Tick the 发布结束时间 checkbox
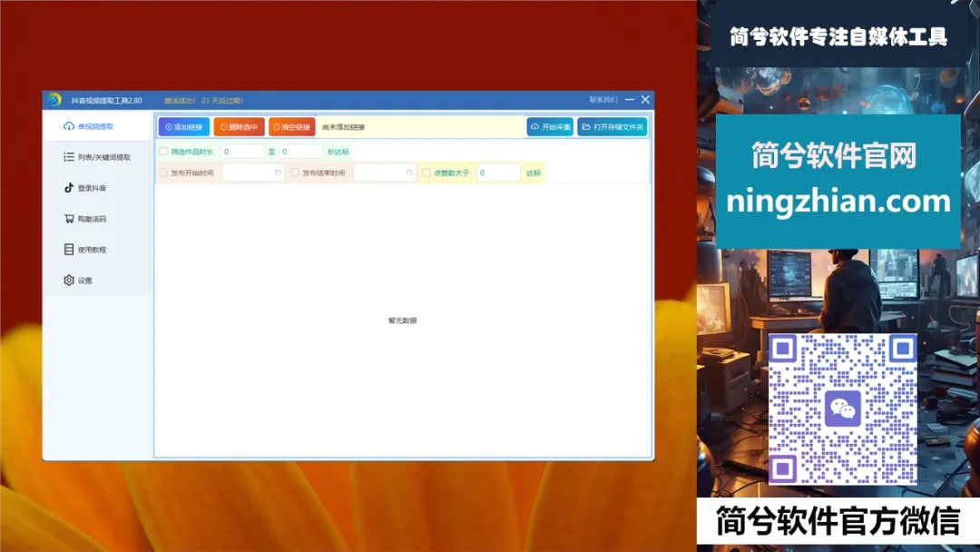Viewport: 980px width, 552px height. point(295,172)
